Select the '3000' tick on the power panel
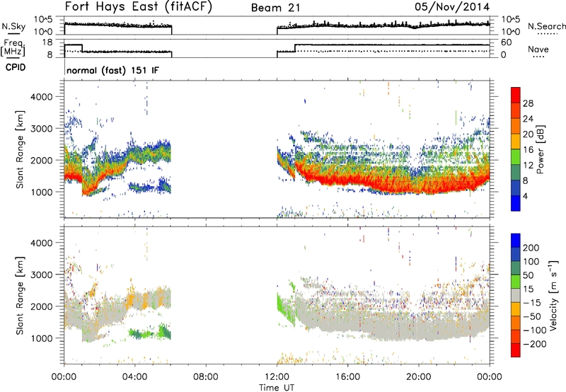The image size is (566, 392). (42, 129)
